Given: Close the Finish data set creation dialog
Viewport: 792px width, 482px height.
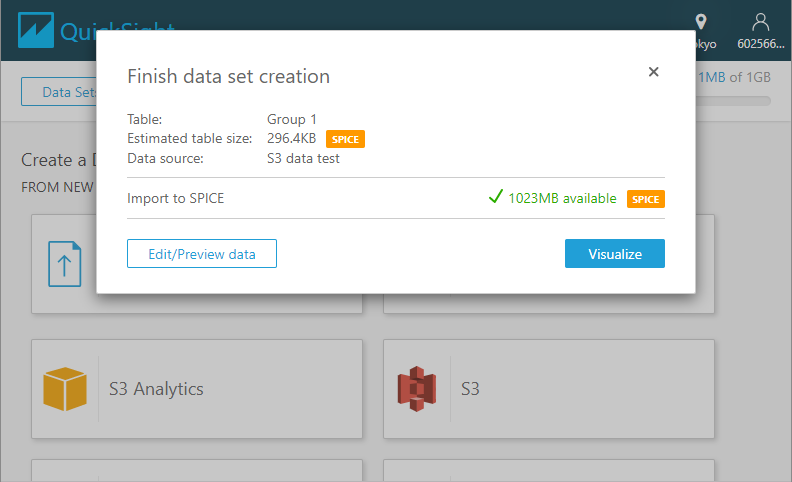Looking at the screenshot, I should point(653,72).
